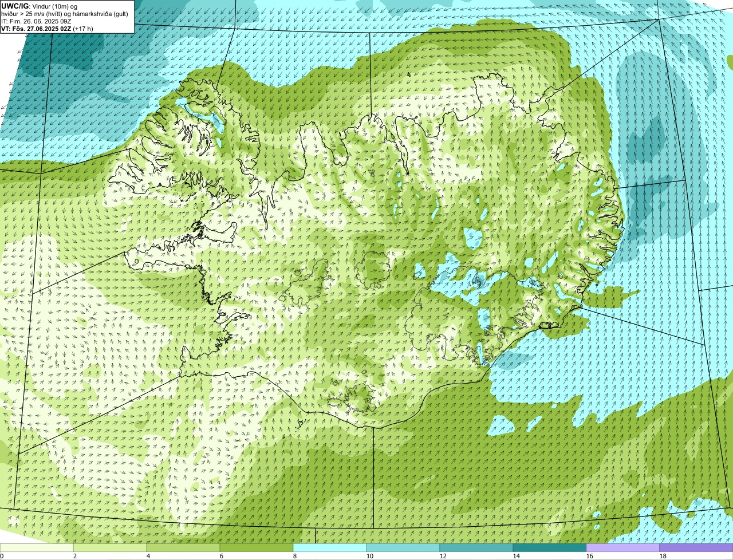The width and height of the screenshot is (733, 560).
Task: Click the '12' label on the color scale
Action: pos(443,556)
